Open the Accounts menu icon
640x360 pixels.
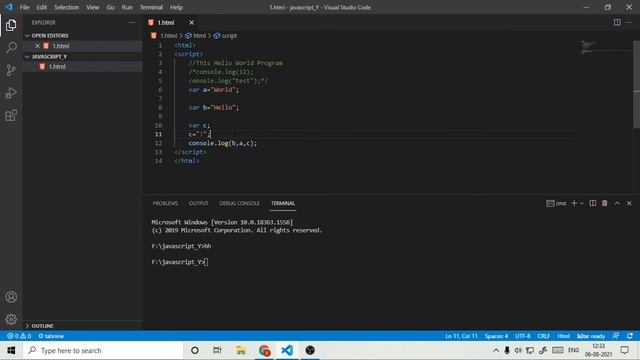tap(11, 297)
